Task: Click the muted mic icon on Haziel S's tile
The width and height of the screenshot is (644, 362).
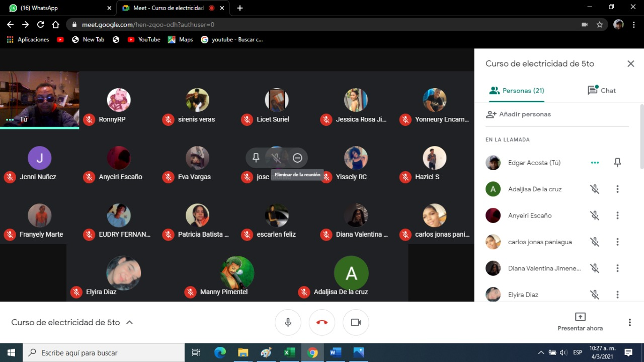Action: pyautogui.click(x=405, y=177)
